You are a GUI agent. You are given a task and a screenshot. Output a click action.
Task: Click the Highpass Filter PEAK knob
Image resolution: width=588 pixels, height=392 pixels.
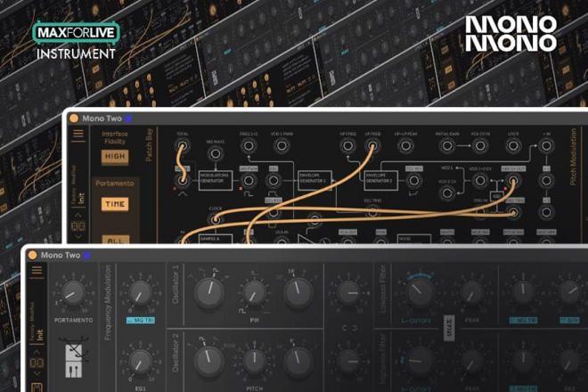point(472,362)
